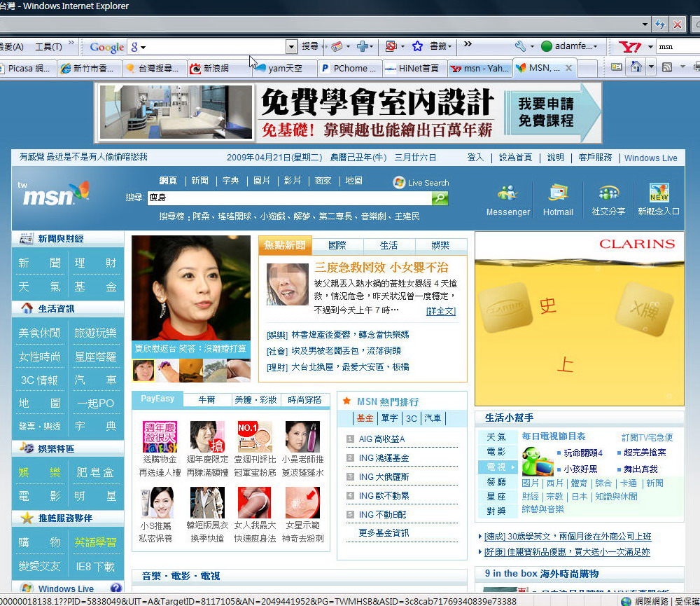This screenshot has width=700, height=606.
Task: Click the 新聞 search category link
Action: click(x=199, y=181)
